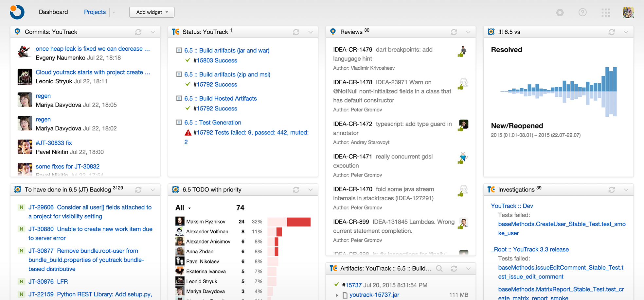Click the TeamCity icon of Investigations widget
Image resolution: width=644 pixels, height=300 pixels.
491,190
